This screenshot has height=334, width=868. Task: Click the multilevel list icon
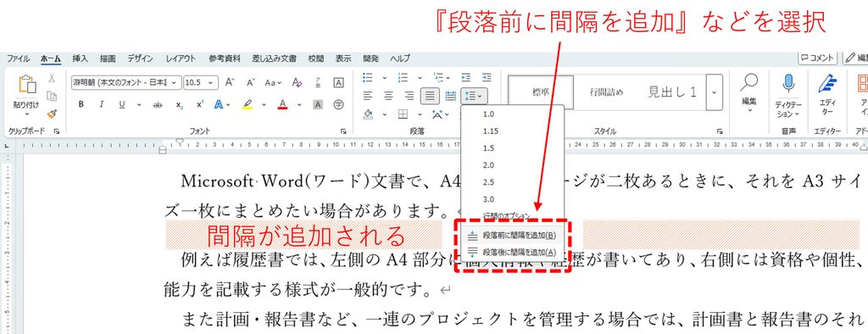tap(438, 77)
